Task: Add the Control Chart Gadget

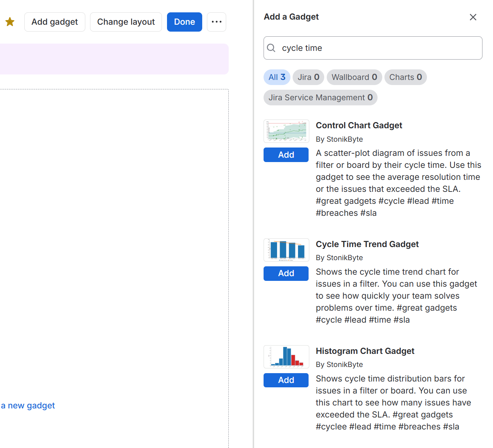Action: coord(286,155)
